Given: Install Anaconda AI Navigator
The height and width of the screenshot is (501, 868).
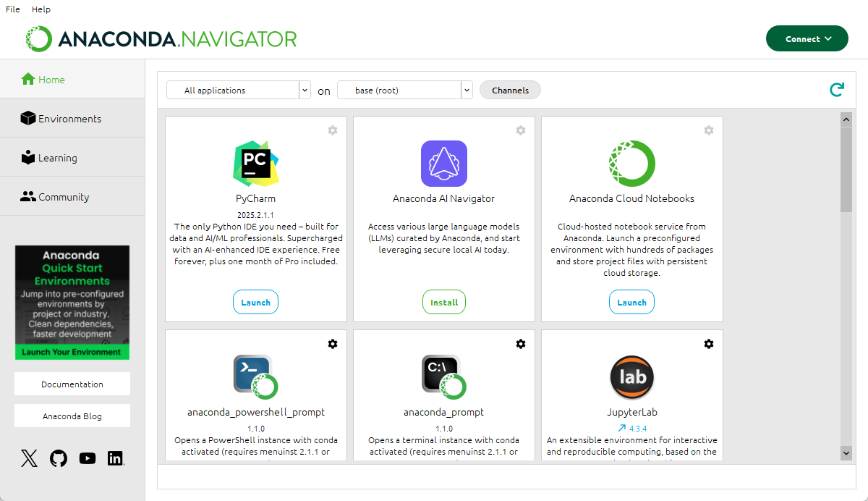Looking at the screenshot, I should (444, 302).
